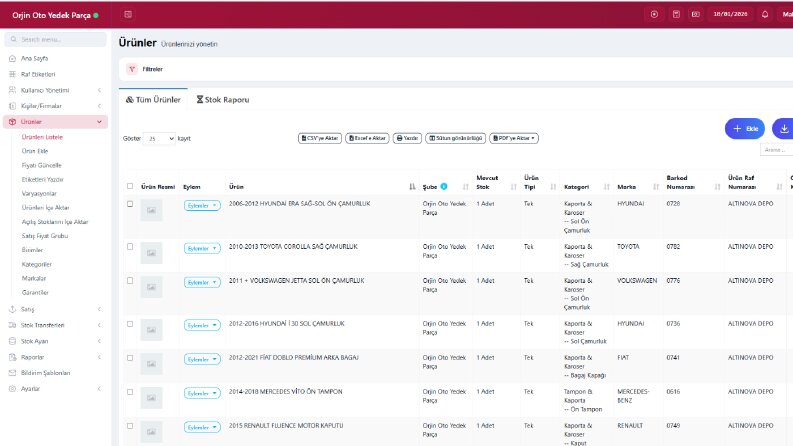Click the Ana Sayfa home icon
The width and height of the screenshot is (793, 446).
click(12, 58)
